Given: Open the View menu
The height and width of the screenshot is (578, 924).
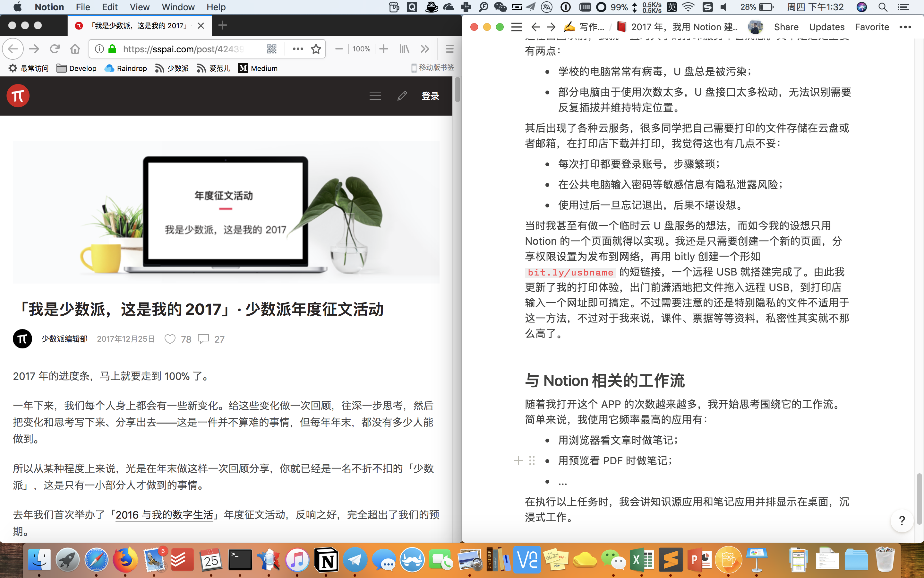Looking at the screenshot, I should [139, 7].
